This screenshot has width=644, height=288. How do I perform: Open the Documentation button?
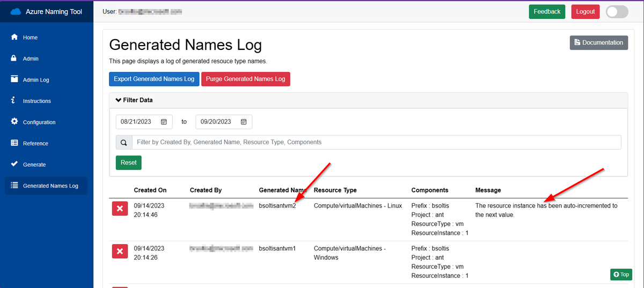pos(599,43)
